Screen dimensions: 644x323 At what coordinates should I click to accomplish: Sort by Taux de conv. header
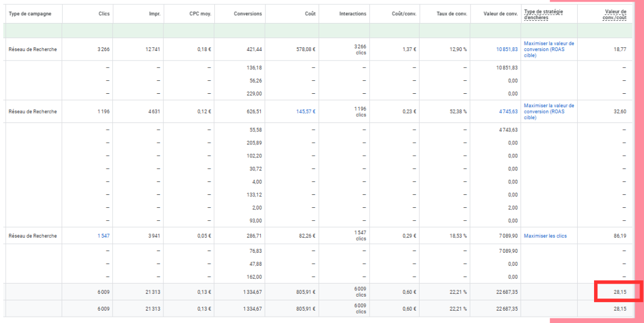(x=452, y=13)
